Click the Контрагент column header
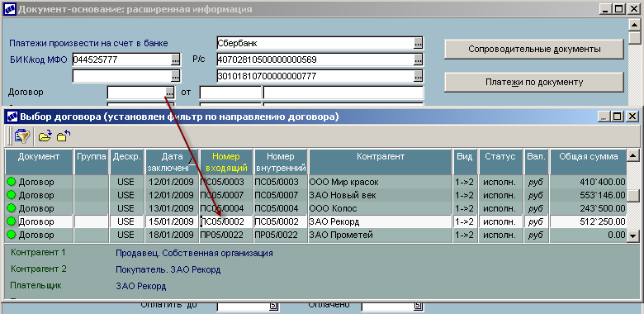 coord(381,162)
